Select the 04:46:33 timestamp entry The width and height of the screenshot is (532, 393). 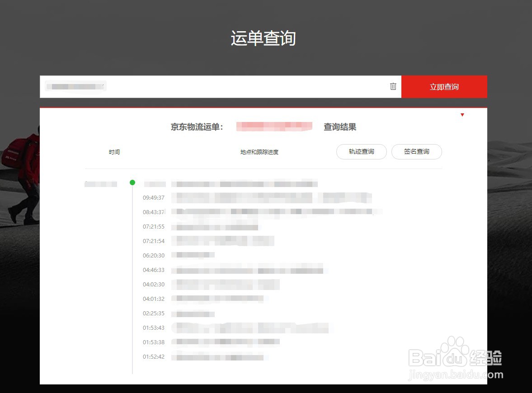click(x=153, y=270)
